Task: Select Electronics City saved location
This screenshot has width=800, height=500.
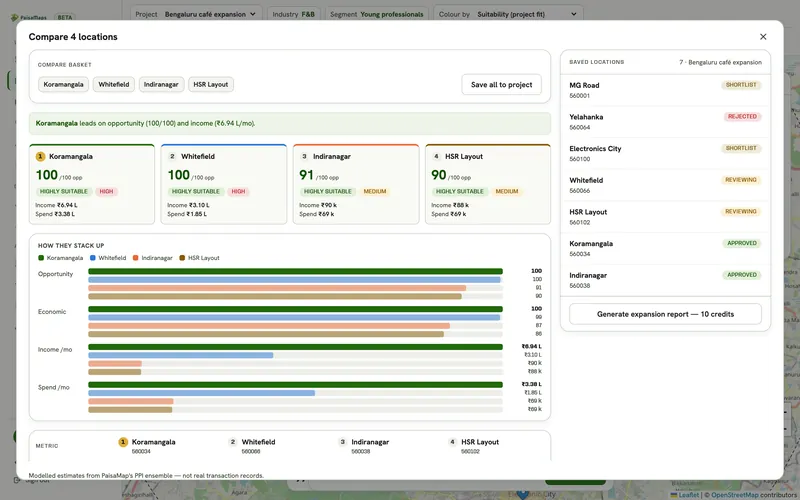Action: (665, 154)
